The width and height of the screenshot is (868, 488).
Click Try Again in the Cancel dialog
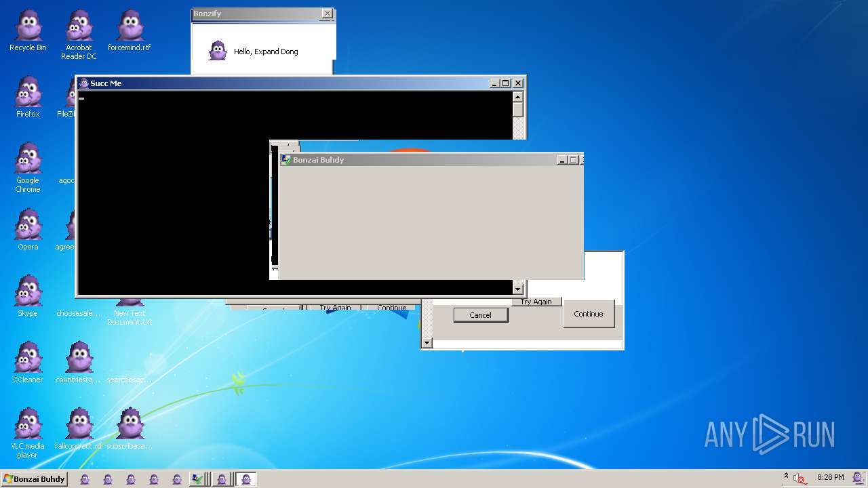(x=536, y=302)
